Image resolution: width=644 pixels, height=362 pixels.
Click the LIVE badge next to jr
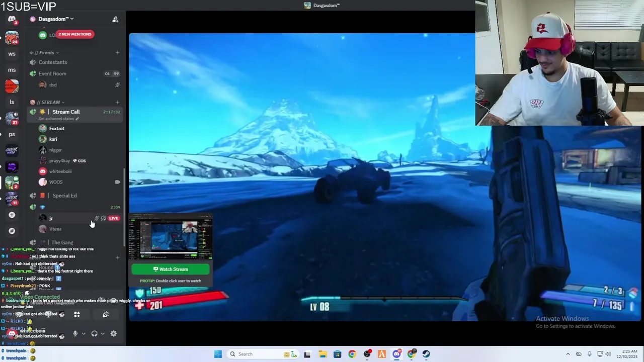point(114,218)
